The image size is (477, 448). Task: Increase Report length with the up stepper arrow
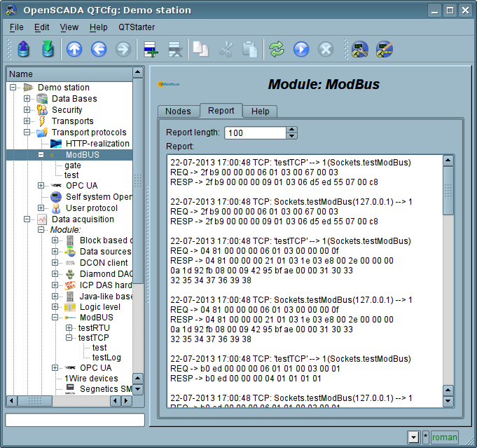coord(292,130)
